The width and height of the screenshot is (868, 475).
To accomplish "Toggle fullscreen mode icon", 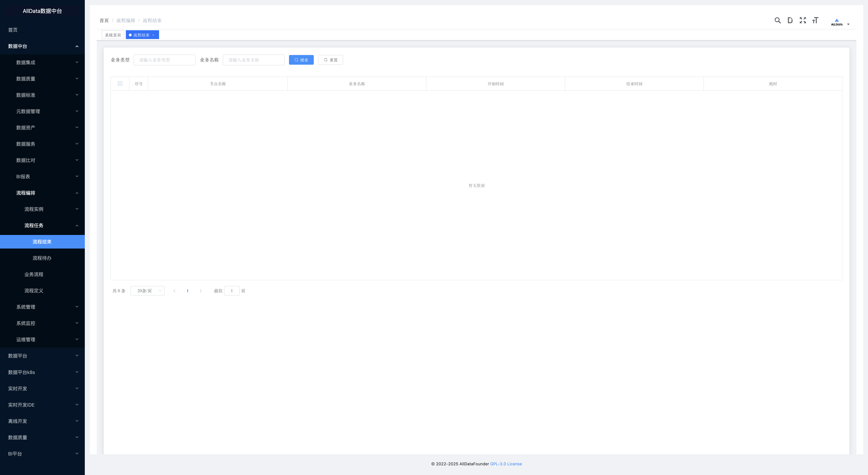I will (x=803, y=20).
